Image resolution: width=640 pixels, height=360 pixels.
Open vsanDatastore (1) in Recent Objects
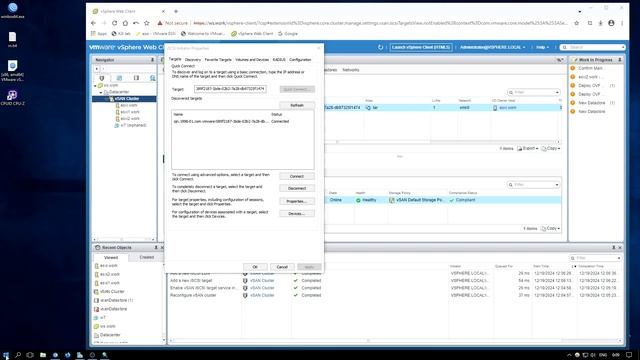coord(117,300)
